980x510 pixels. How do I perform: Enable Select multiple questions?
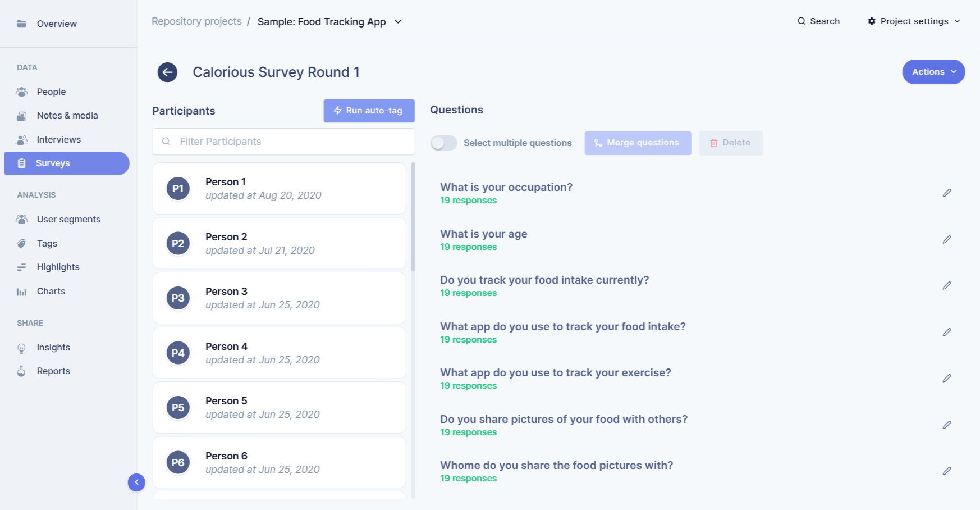(x=443, y=143)
